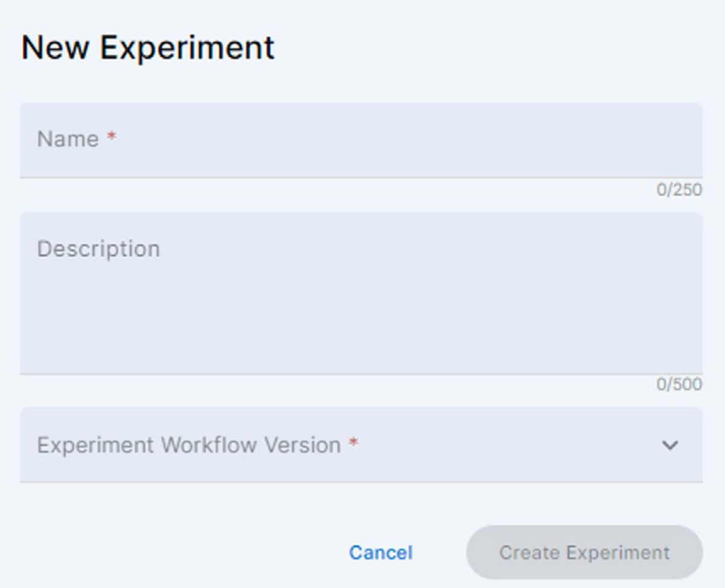This screenshot has height=588, width=725.
Task: Click the chevron arrow in the Workflow Version field
Action: coord(670,445)
